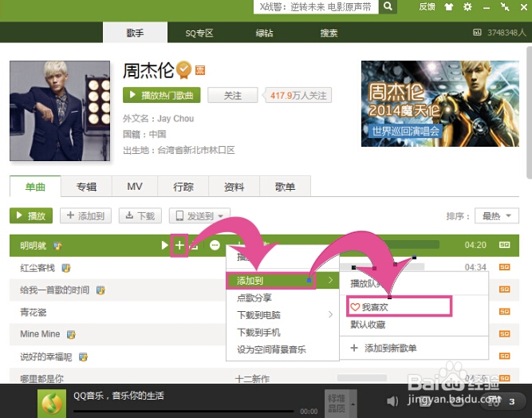Play the song 明明就 via play icon
532x418 pixels.
click(164, 245)
